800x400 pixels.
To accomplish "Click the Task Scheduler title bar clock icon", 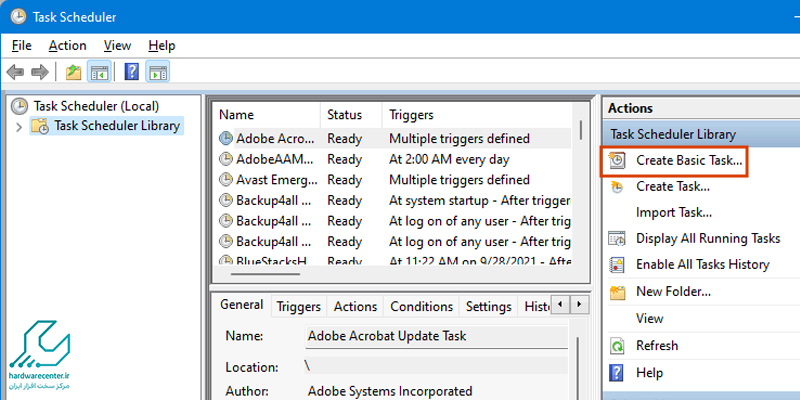I will [18, 17].
